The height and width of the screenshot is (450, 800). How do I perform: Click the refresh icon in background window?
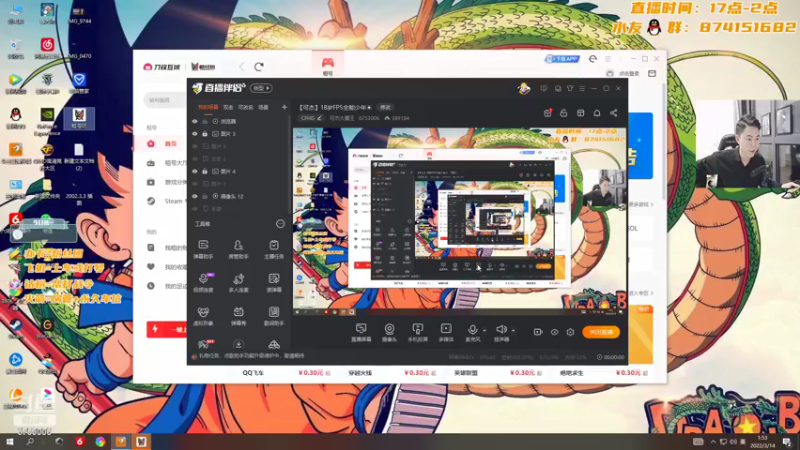[x=259, y=66]
